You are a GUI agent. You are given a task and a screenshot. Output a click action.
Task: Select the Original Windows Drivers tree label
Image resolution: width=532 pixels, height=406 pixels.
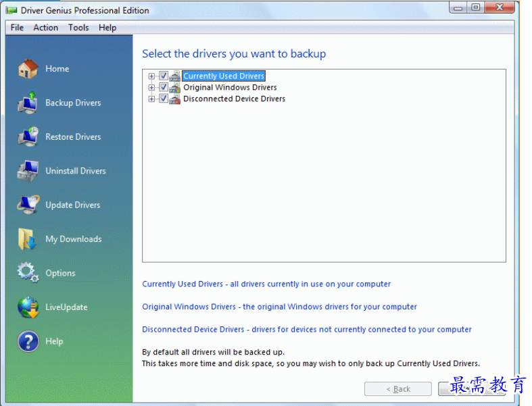pyautogui.click(x=230, y=88)
